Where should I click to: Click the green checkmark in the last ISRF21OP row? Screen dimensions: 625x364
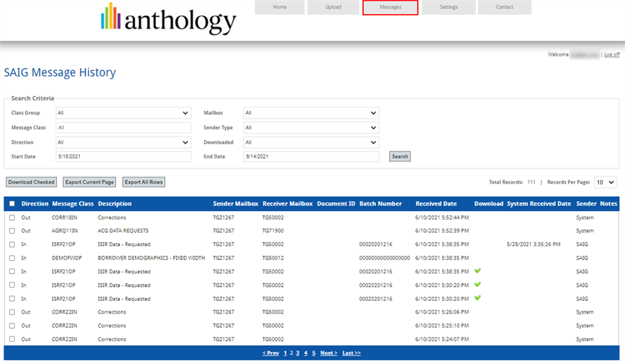click(x=478, y=298)
